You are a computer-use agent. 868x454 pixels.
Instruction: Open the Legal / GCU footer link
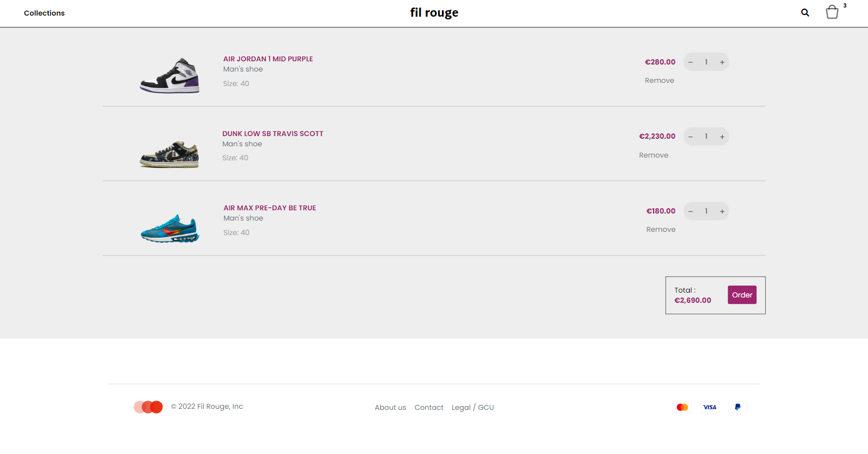click(472, 408)
